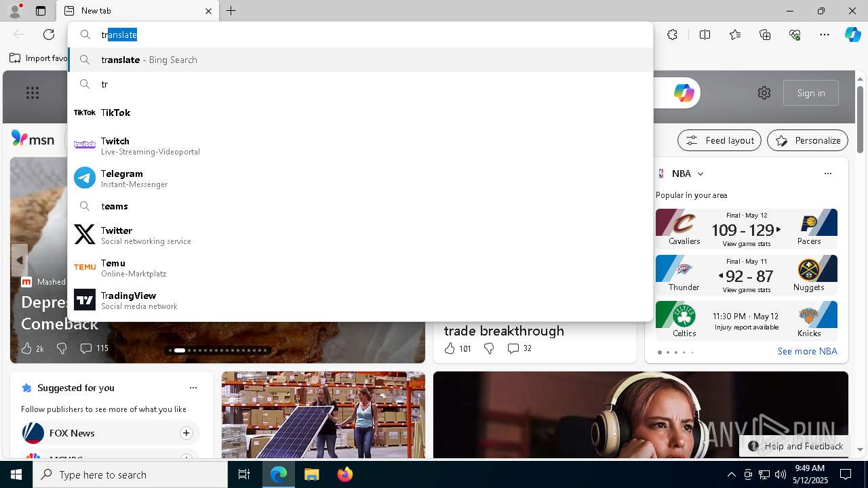Image resolution: width=868 pixels, height=488 pixels.
Task: Open the 32 comments on trade breakthrough
Action: [519, 348]
